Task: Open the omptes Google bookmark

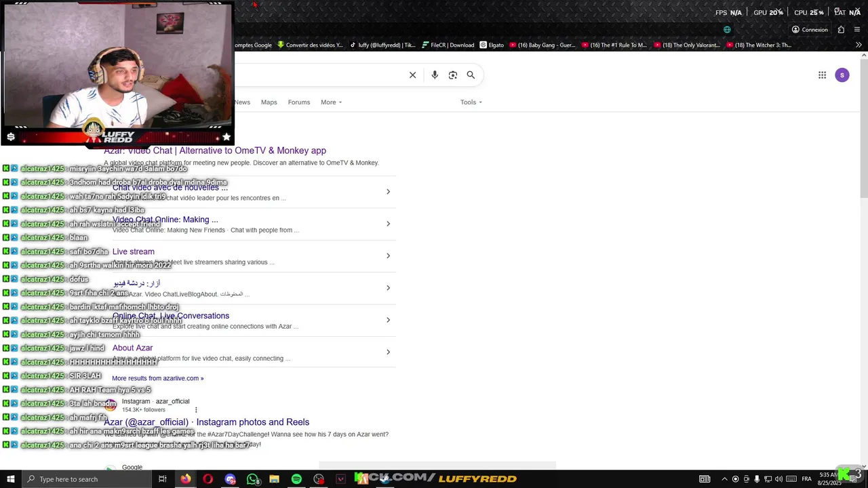Action: [x=253, y=45]
